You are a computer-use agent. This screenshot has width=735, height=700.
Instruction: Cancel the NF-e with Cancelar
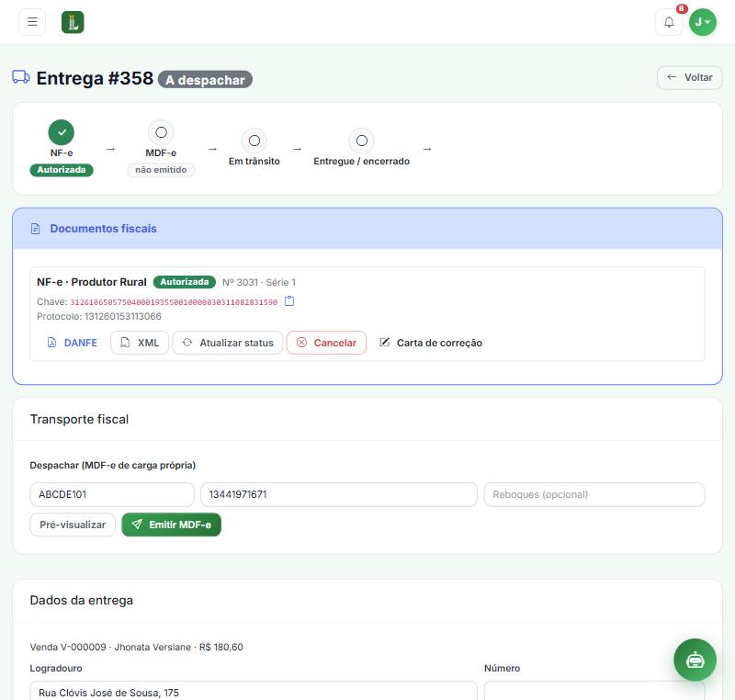pyautogui.click(x=326, y=343)
